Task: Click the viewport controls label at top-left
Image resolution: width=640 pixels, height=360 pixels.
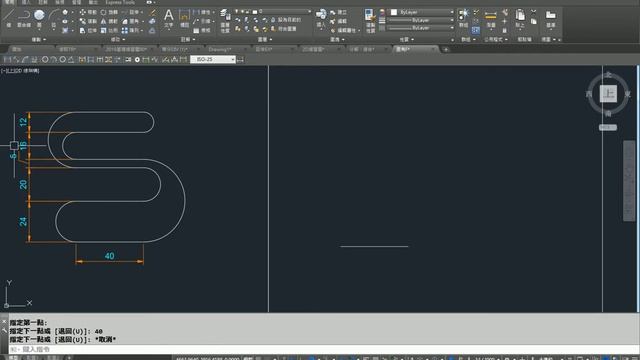Action: click(x=20, y=71)
